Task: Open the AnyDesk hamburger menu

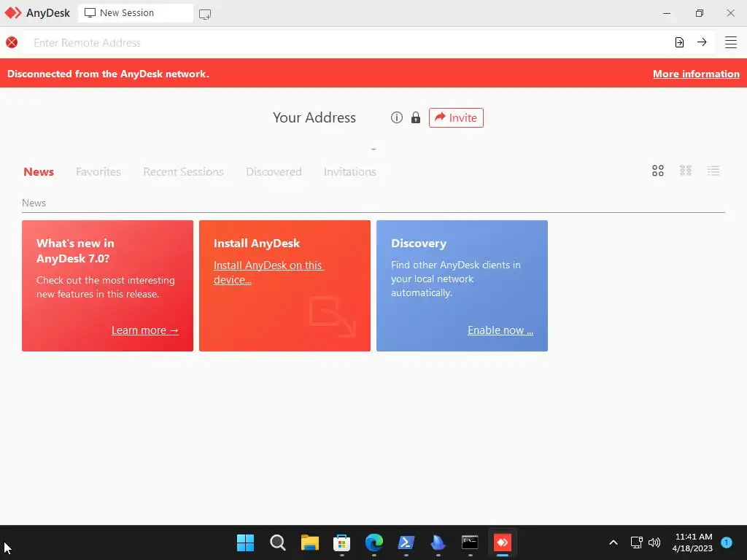Action: [731, 42]
